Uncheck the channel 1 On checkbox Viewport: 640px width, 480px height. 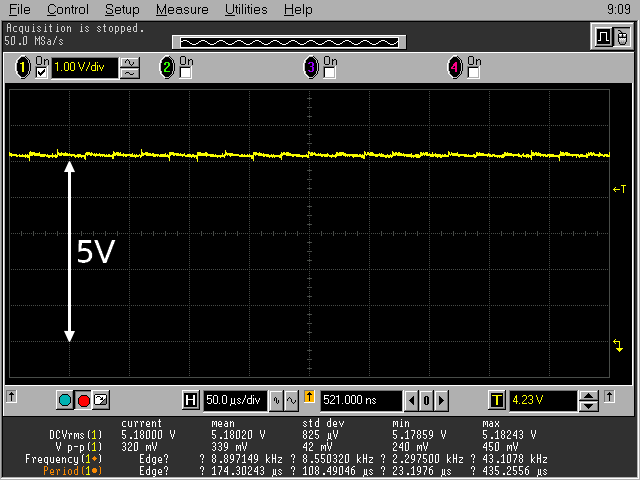41,73
